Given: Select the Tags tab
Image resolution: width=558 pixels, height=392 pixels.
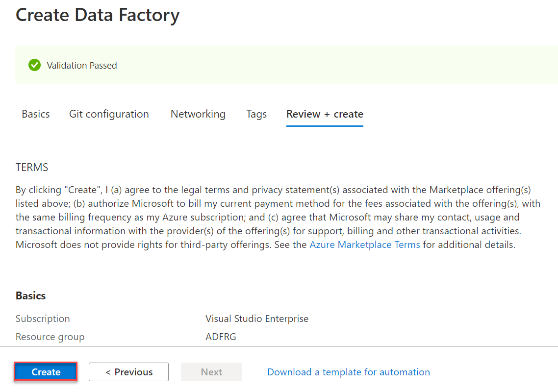Looking at the screenshot, I should coord(256,114).
